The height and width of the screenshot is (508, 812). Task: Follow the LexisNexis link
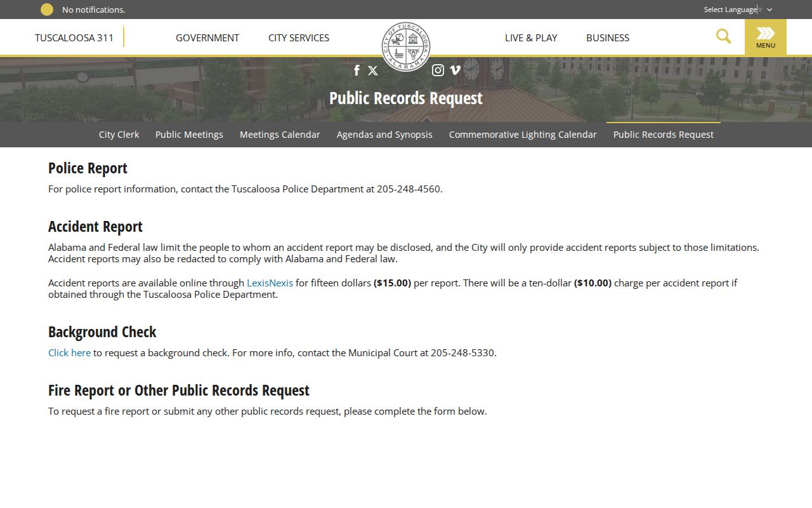[x=270, y=283]
